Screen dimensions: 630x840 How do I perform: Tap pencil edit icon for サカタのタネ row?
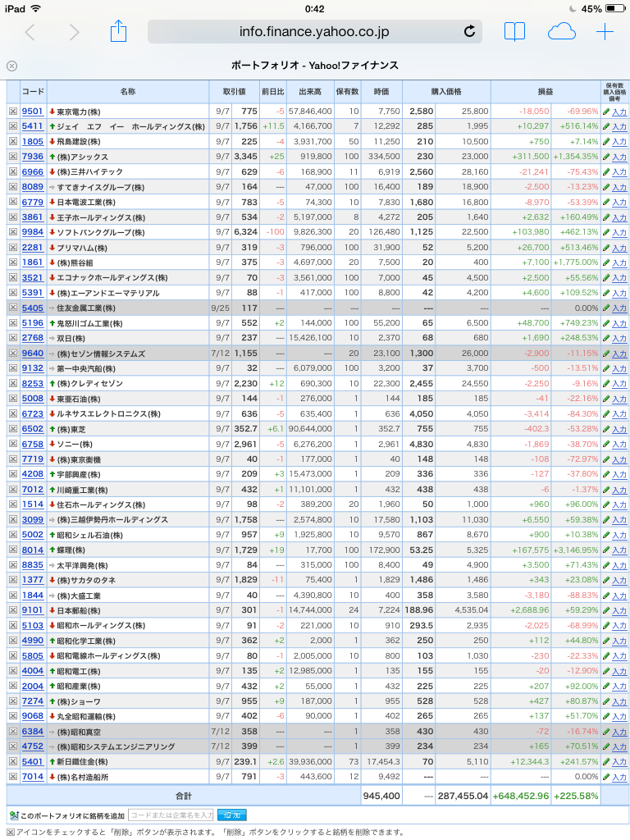tap(606, 580)
